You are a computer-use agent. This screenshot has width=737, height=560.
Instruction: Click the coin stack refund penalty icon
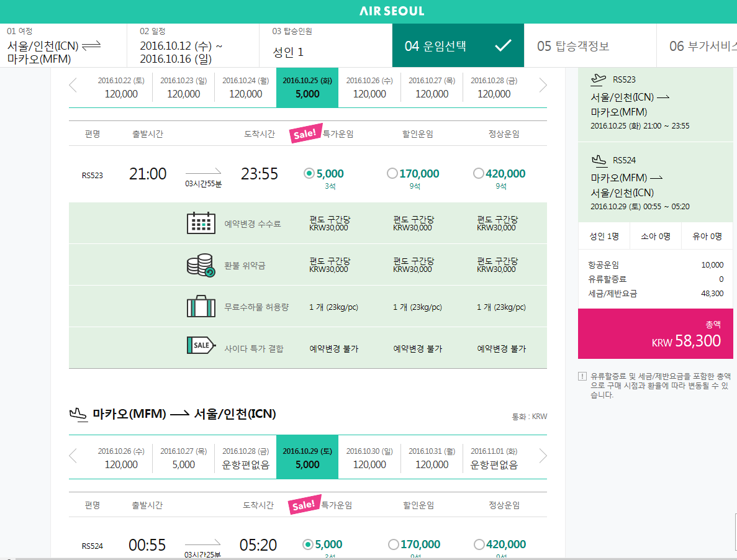pos(201,265)
